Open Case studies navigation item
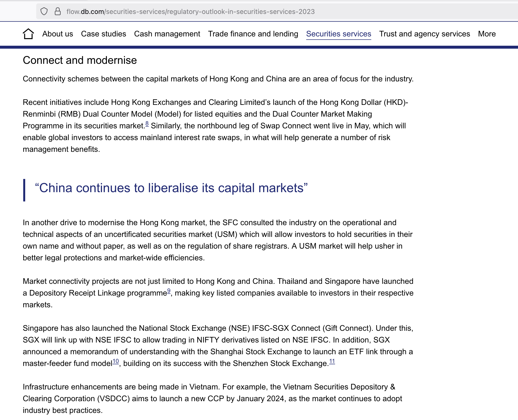 [x=103, y=34]
